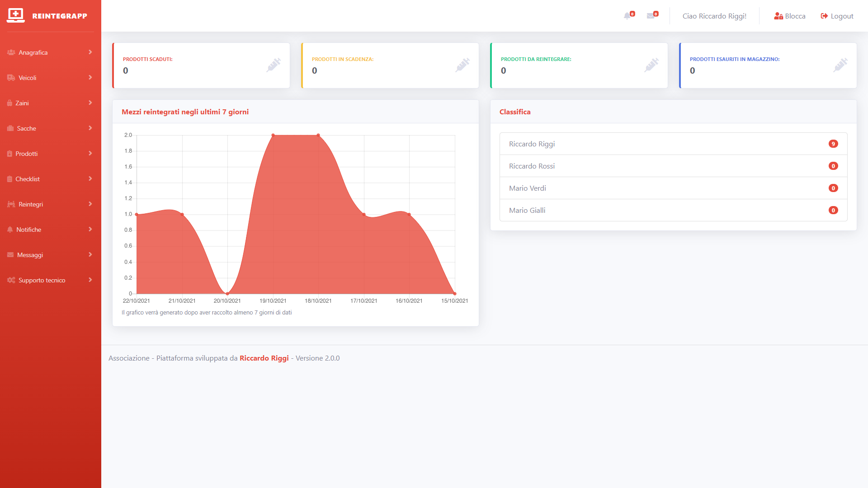This screenshot has width=868, height=488.
Task: Click the ReintegrApp logo icon
Action: tap(16, 15)
